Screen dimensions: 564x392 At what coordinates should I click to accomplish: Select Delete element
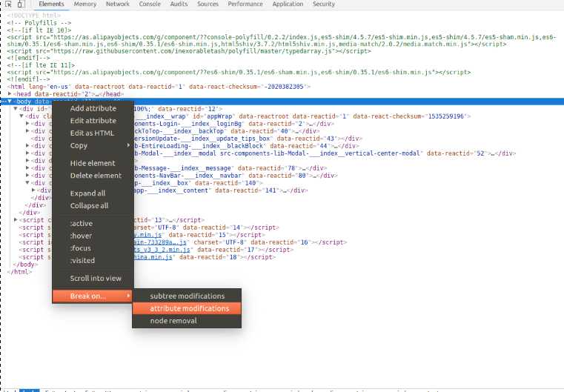(93, 176)
